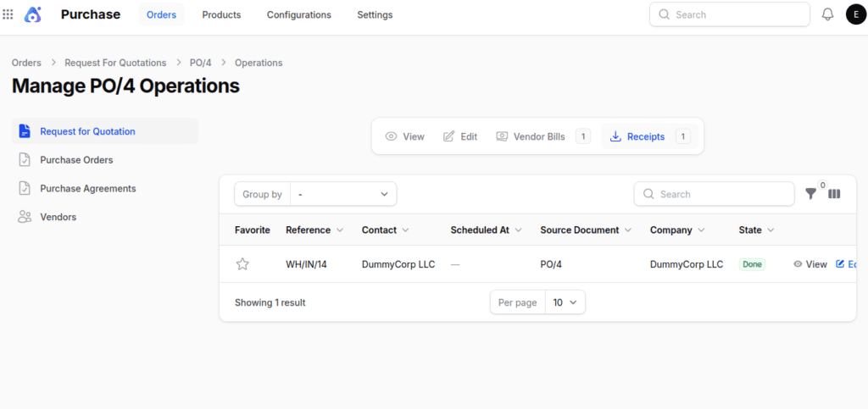Screen dimensions: 868x409
Task: Open the Settings top menu
Action: [x=375, y=15]
